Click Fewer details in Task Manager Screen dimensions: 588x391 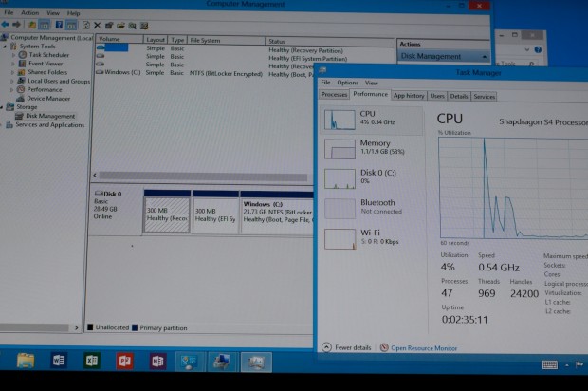[346, 347]
